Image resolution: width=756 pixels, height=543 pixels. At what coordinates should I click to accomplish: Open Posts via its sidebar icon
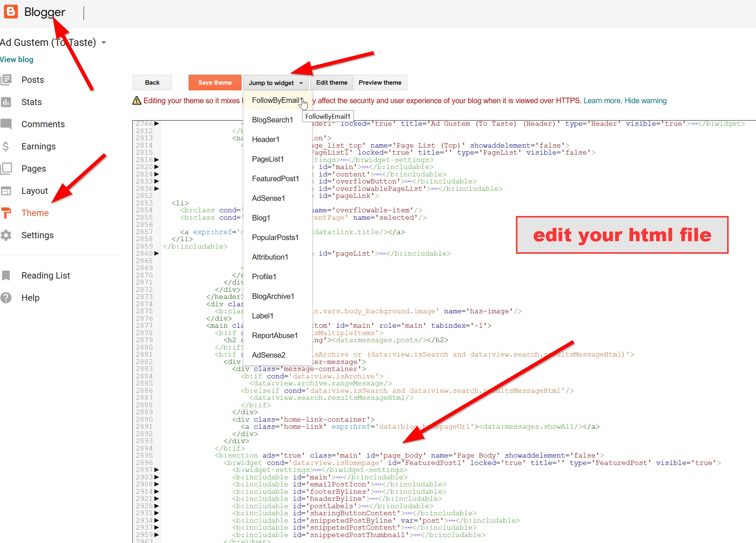6,80
